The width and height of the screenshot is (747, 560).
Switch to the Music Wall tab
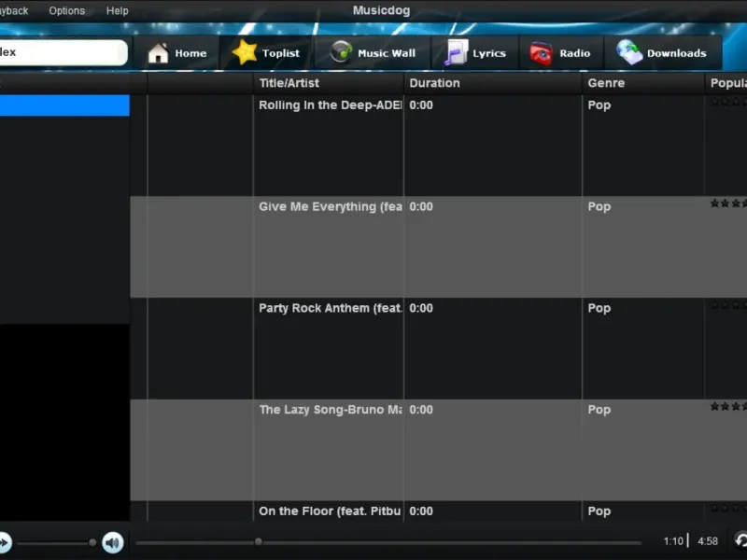[x=373, y=53]
